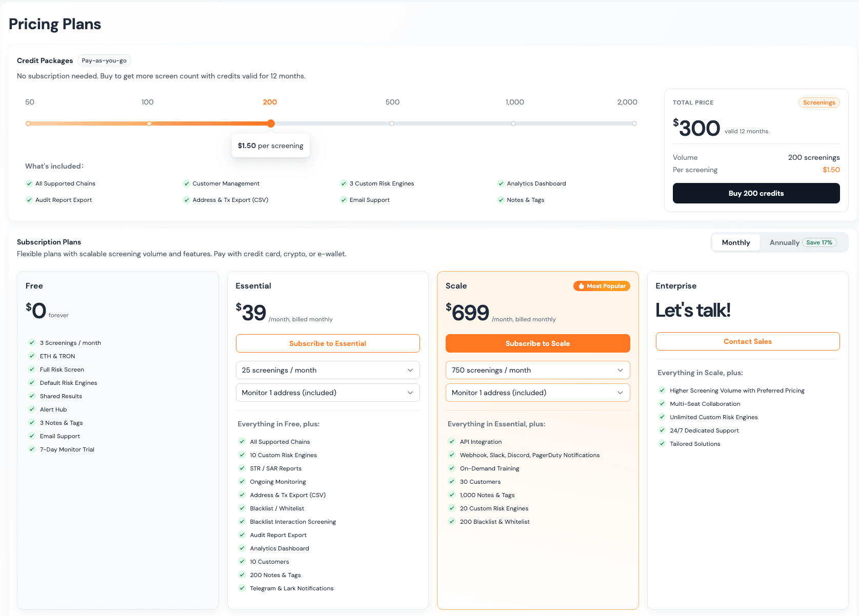Click Subscribe to Scale button

point(537,343)
